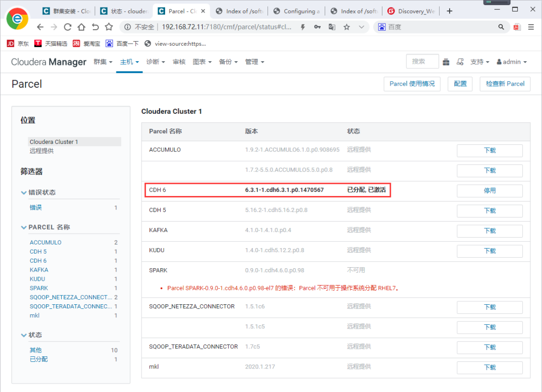Screen dimensions: 542x392
Task: Open the 支持 dropdown menu
Action: click(x=480, y=62)
